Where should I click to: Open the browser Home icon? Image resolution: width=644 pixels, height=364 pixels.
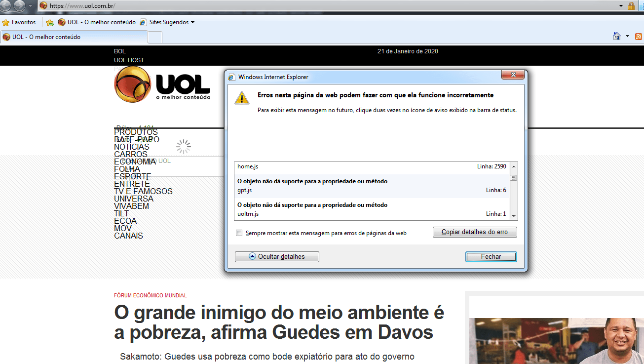(x=616, y=36)
